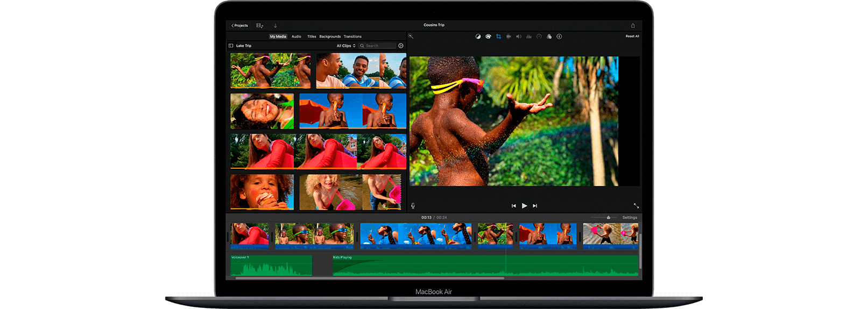Viewport: 868px width, 309px height.
Task: Toggle fullscreen playback in the viewer
Action: pyautogui.click(x=636, y=206)
